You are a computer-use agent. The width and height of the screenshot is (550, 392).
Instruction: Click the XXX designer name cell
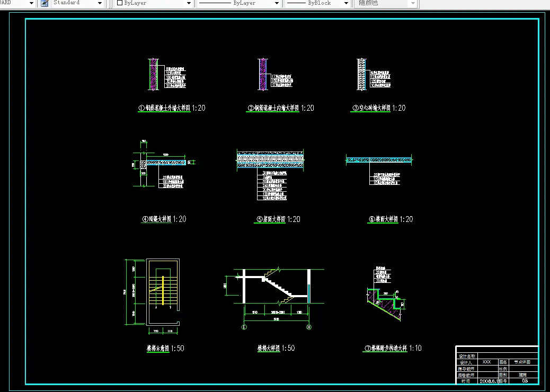pos(487,362)
